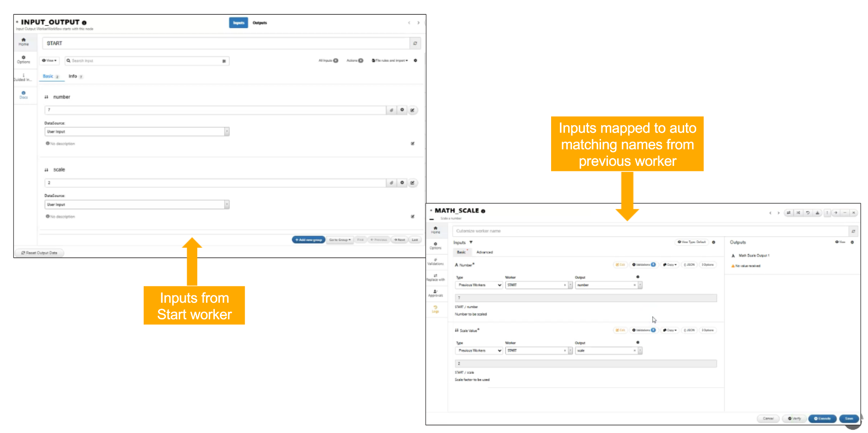
Task: Open DataSource dropdown under scale
Action: point(137,205)
